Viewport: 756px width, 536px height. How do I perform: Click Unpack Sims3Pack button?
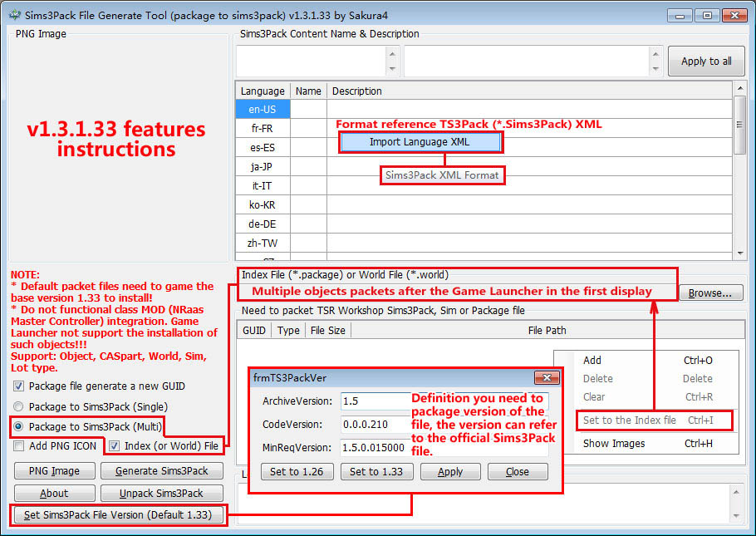162,493
